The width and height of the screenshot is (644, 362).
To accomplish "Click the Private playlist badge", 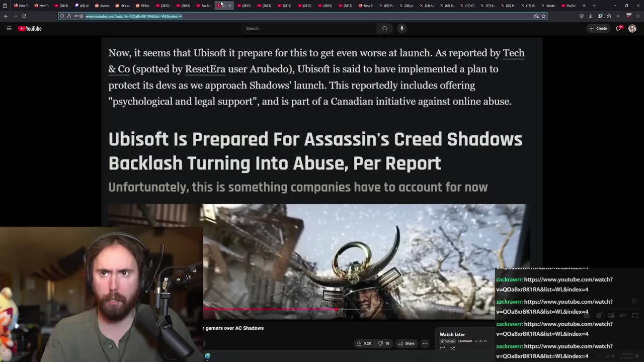I will point(448,341).
